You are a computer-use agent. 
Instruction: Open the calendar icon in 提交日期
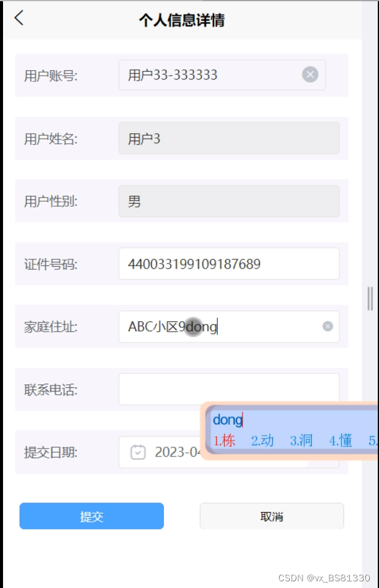point(138,452)
